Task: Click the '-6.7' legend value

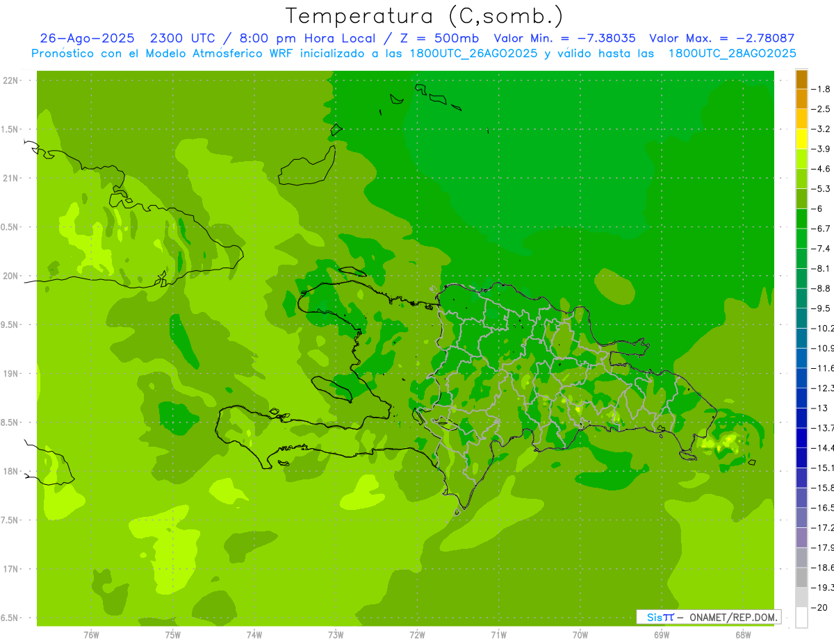Action: coord(821,229)
